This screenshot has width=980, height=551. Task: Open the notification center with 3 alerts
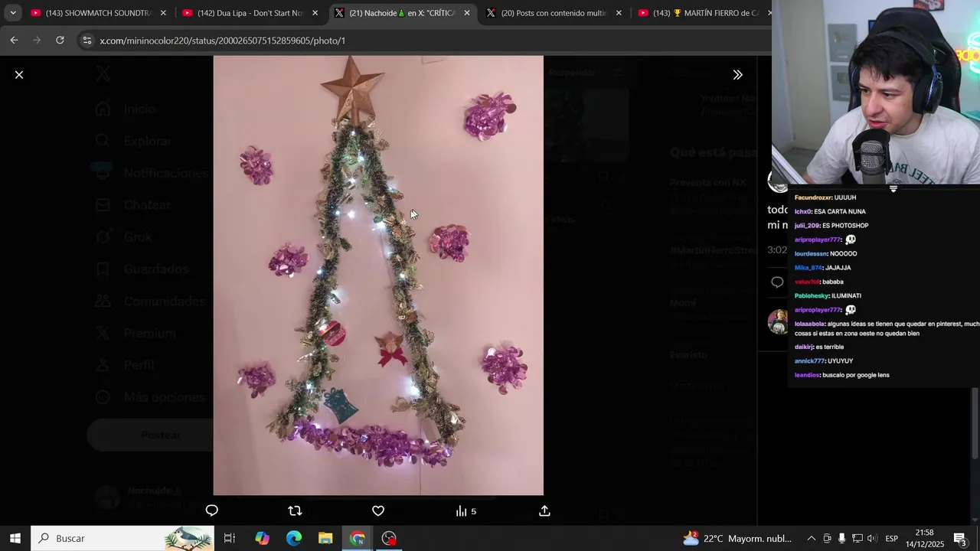(961, 538)
